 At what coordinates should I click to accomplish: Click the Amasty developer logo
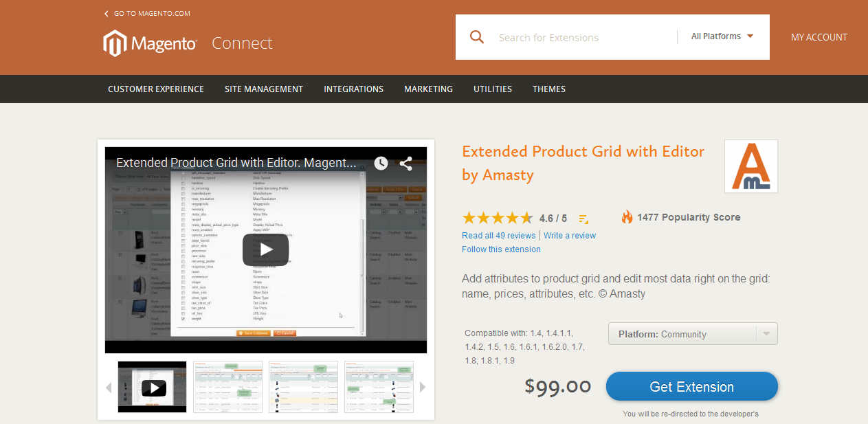[x=750, y=166]
